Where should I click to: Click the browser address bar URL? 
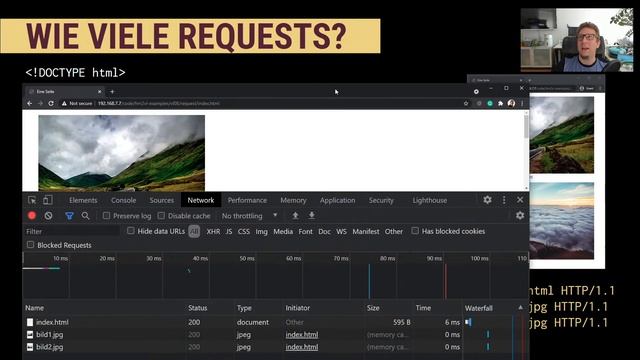(159, 104)
